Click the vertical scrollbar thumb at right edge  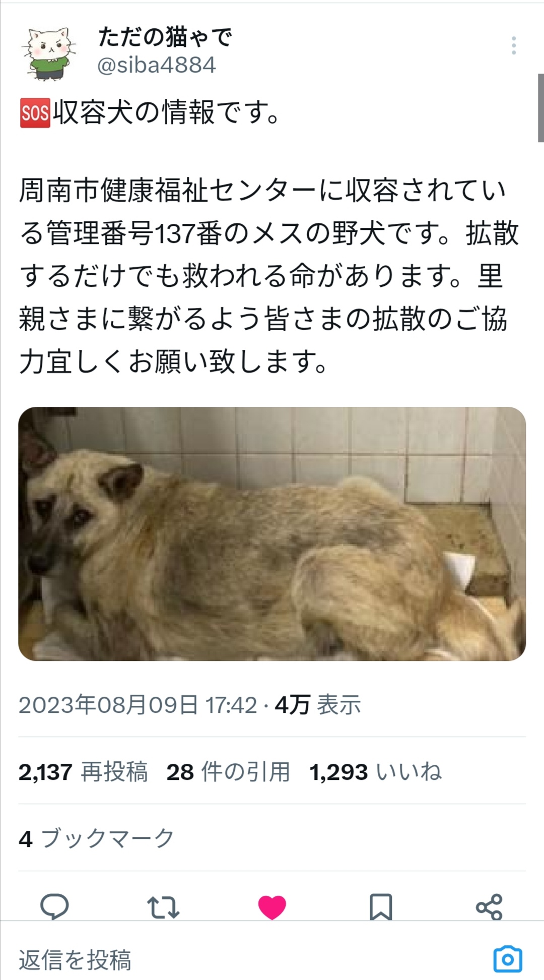coord(540,108)
